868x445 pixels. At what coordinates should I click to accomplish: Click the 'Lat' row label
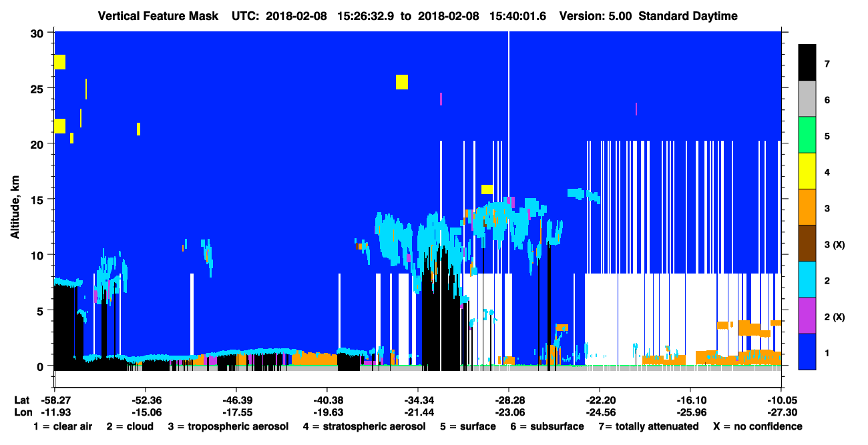point(22,400)
